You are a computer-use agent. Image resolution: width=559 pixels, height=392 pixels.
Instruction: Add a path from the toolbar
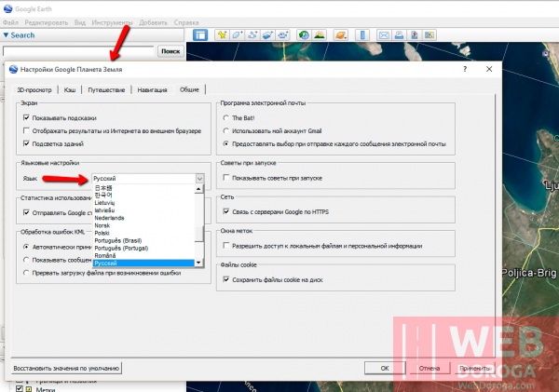[x=252, y=35]
